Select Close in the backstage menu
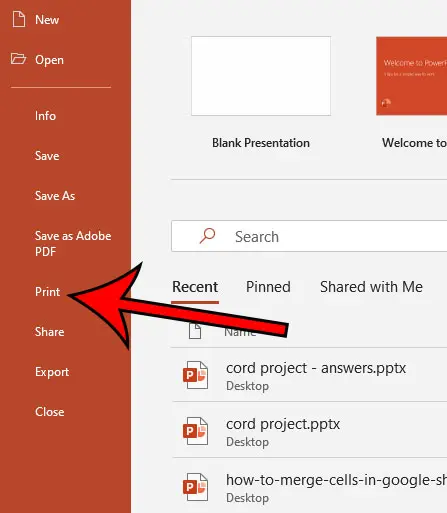The width and height of the screenshot is (447, 513). pyautogui.click(x=50, y=412)
